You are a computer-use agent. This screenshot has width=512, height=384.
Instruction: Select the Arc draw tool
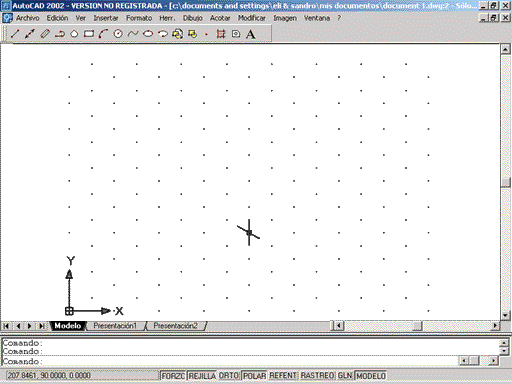point(103,34)
